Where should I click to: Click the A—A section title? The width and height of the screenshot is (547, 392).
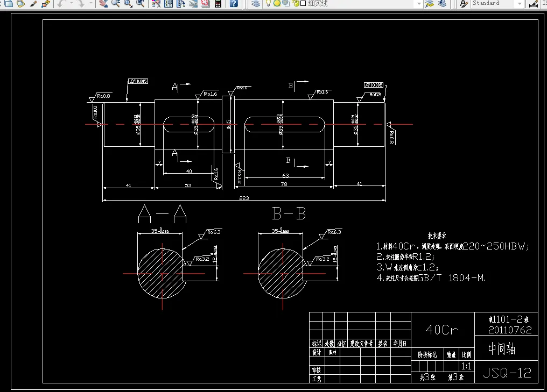point(162,213)
